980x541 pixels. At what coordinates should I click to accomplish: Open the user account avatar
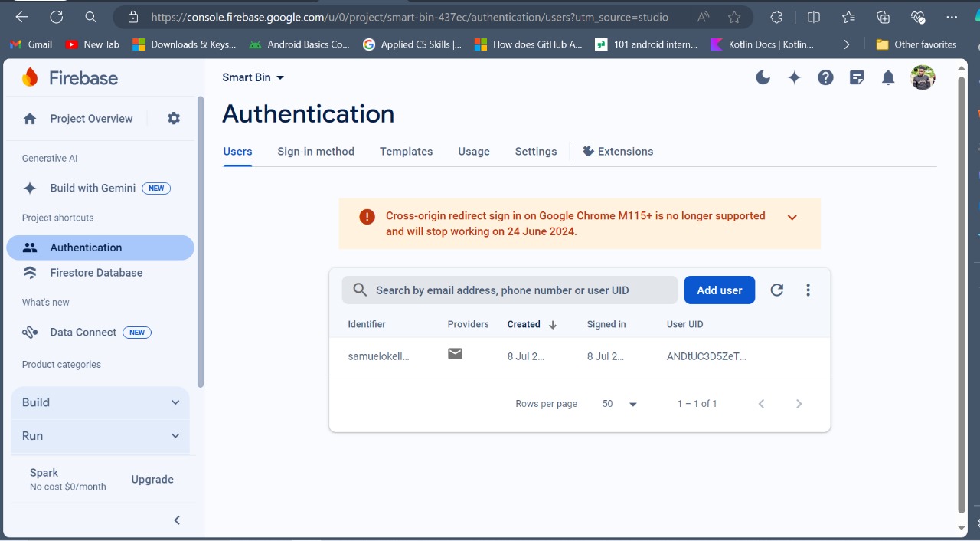pyautogui.click(x=923, y=77)
